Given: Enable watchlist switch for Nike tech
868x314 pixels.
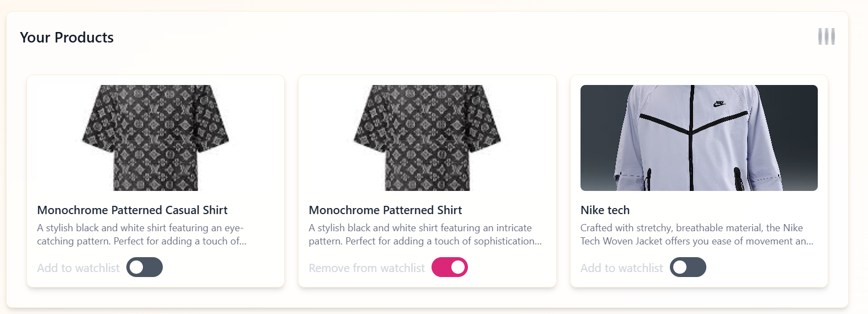Looking at the screenshot, I should point(688,267).
